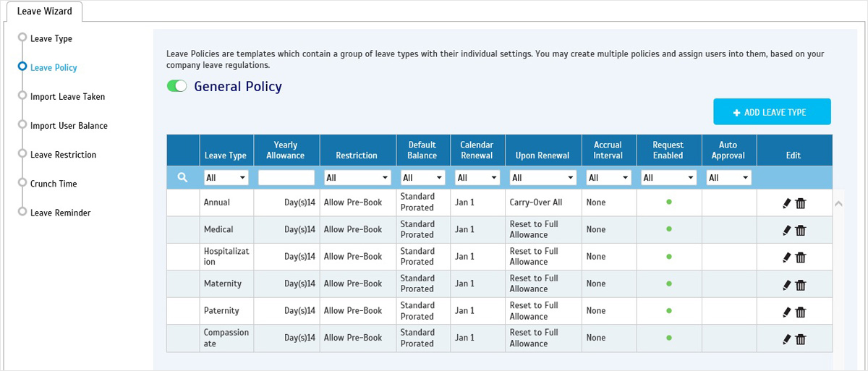Screen dimensions: 868x371
Task: Click the Compassionate leave type cell
Action: (226, 338)
